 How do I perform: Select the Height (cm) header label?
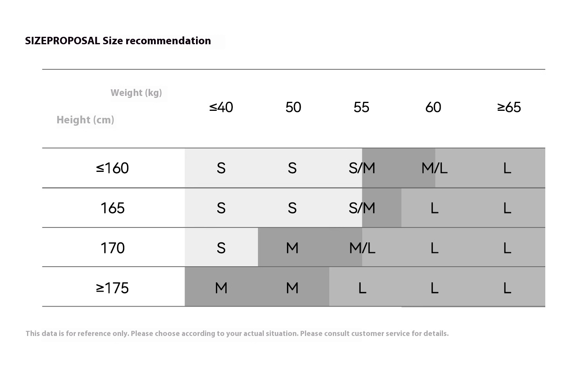pyautogui.click(x=85, y=120)
